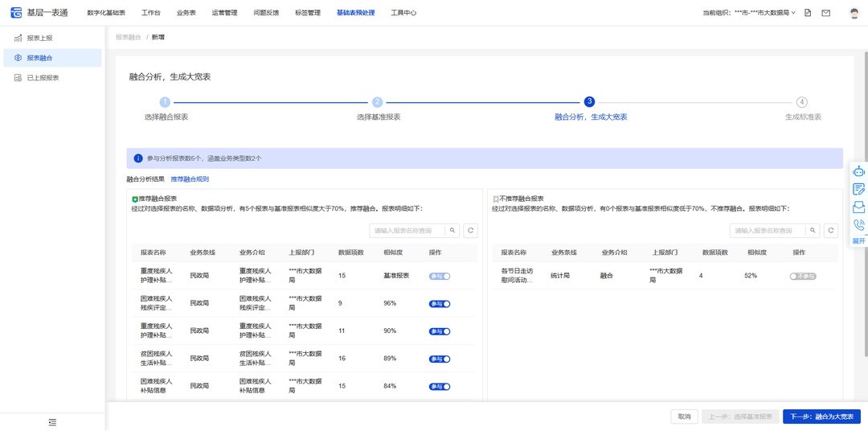
Task: Select 已上报报表 in sidebar
Action: 52,77
